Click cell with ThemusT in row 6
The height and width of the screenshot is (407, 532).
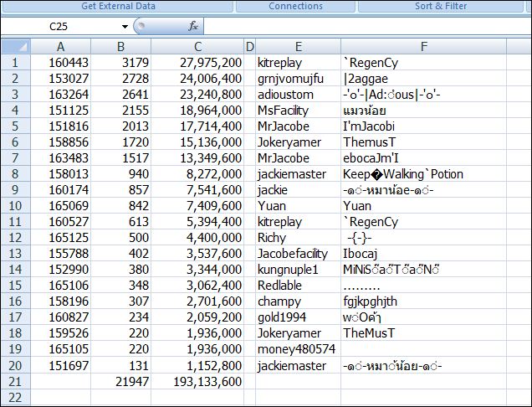click(424, 142)
